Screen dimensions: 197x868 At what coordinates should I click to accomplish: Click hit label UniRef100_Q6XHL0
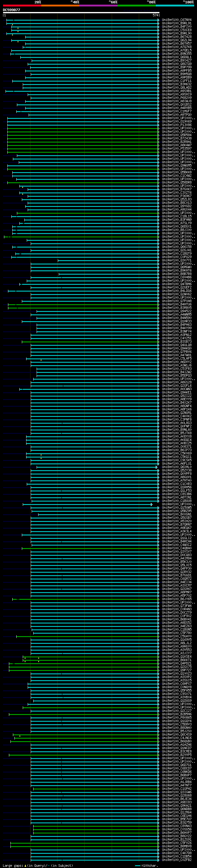click(x=177, y=467)
